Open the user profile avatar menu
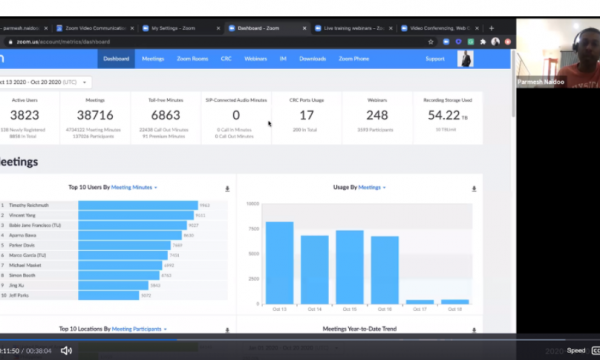Image resolution: width=600 pixels, height=360 pixels. pos(465,59)
